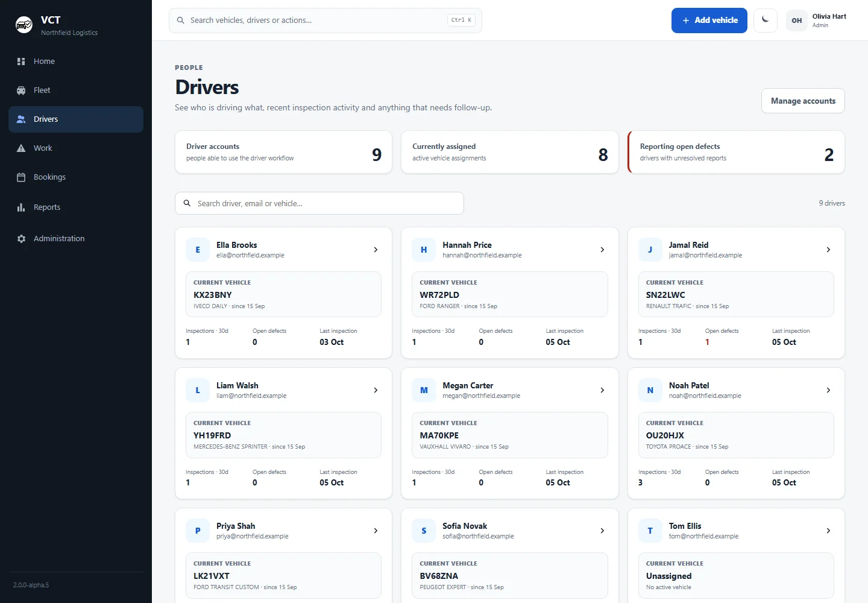This screenshot has width=868, height=603.
Task: Click the Bookings calendar icon
Action: pos(21,177)
